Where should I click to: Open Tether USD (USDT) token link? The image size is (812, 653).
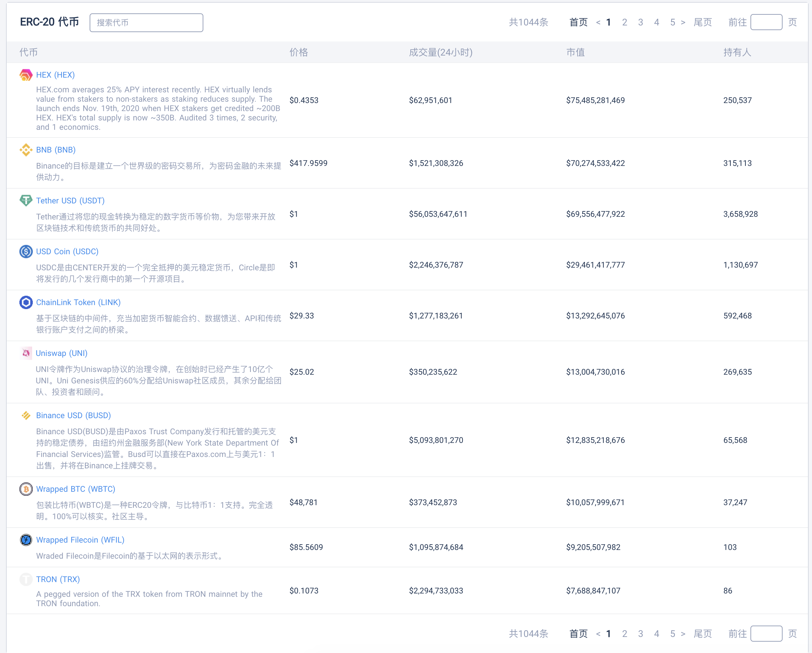(71, 200)
